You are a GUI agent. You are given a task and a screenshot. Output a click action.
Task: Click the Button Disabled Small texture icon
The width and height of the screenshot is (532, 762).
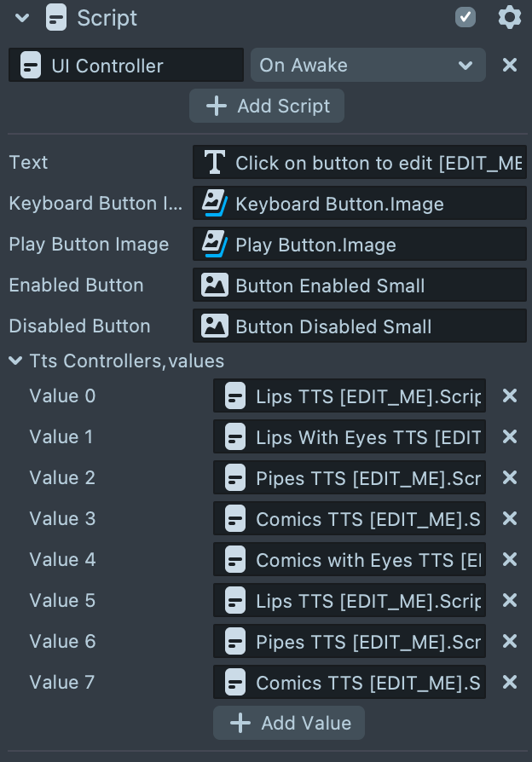(x=215, y=326)
